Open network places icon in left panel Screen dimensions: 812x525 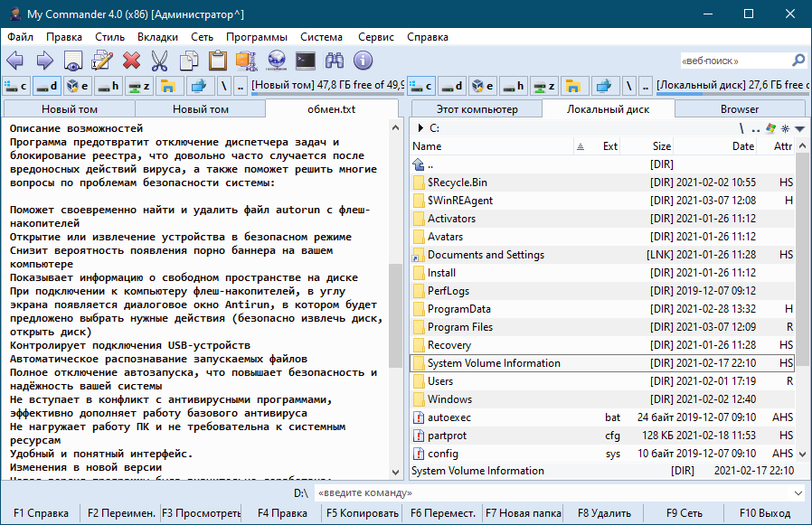[199, 86]
